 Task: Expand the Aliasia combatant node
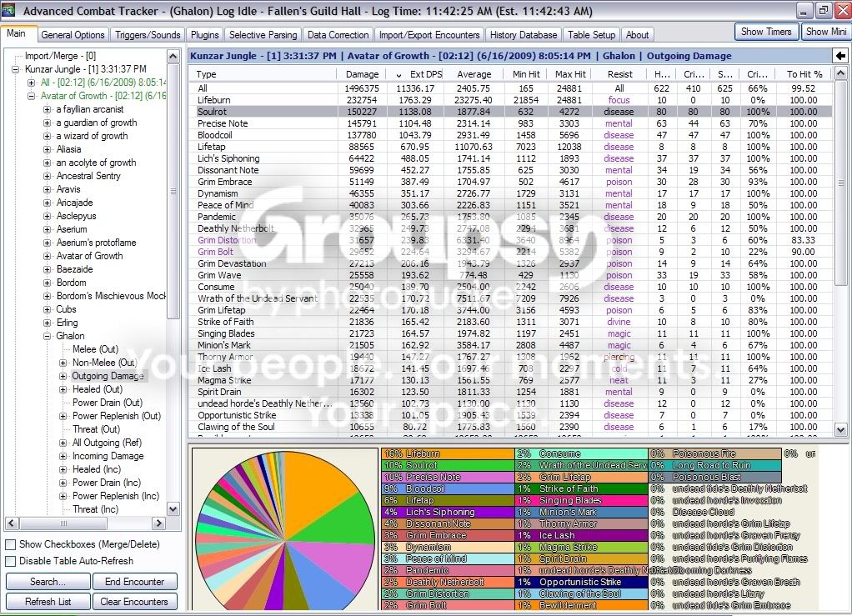[48, 149]
